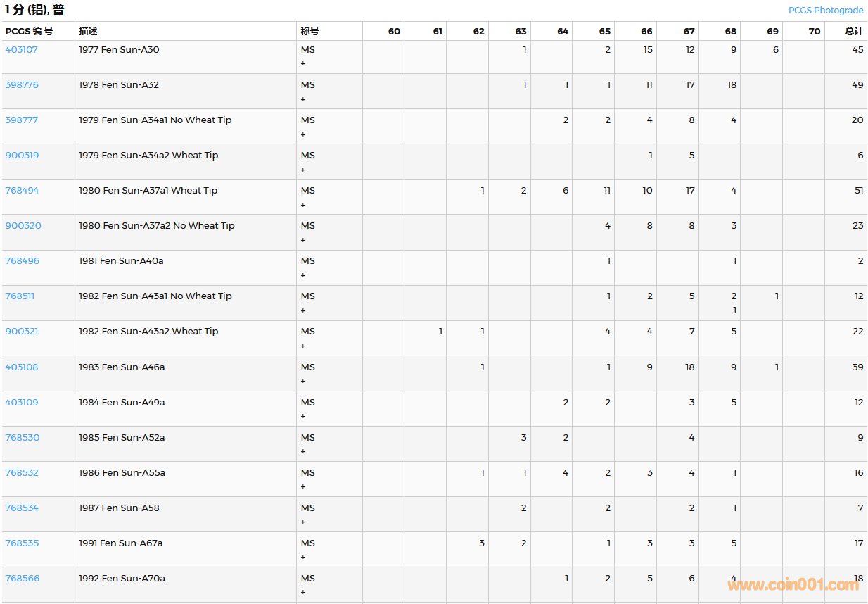The width and height of the screenshot is (868, 604).
Task: Expand plus sign for 1991 Fen Sun-A67a row
Action: tap(303, 557)
